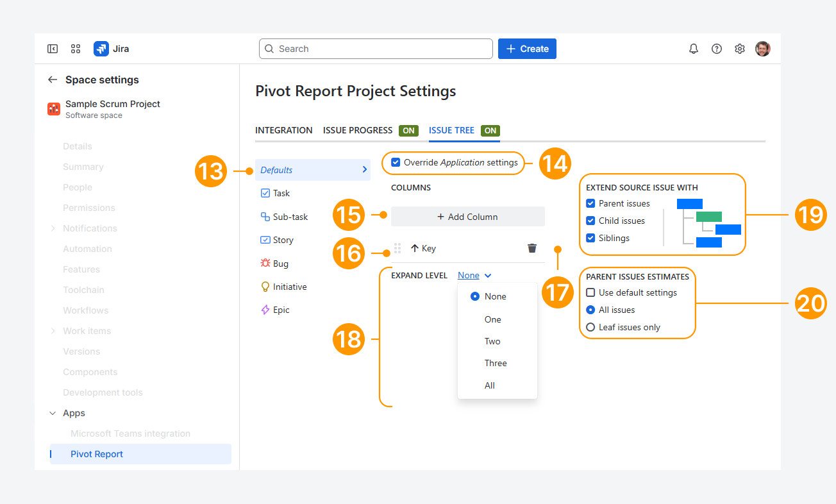Select Leaf issues only radio button
Image resolution: width=836 pixels, height=504 pixels.
pyautogui.click(x=590, y=327)
